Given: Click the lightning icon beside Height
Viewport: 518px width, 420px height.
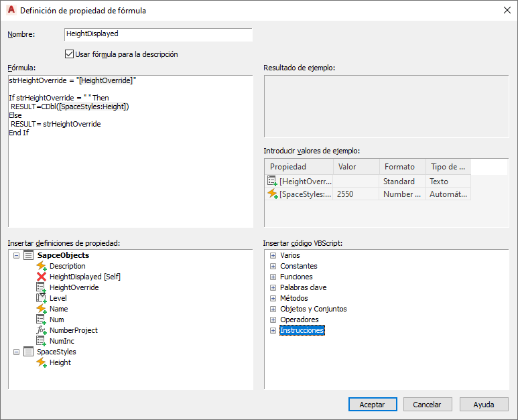Looking at the screenshot, I should tap(41, 362).
